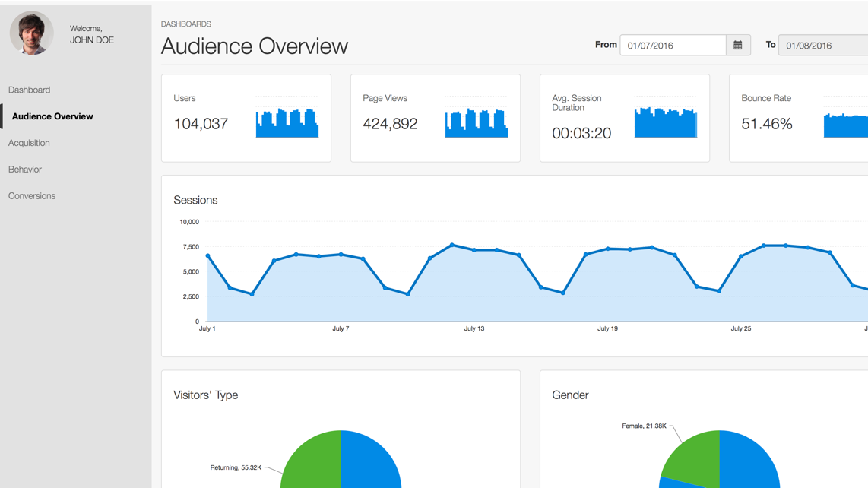
Task: Click the From date input field
Action: pos(672,46)
